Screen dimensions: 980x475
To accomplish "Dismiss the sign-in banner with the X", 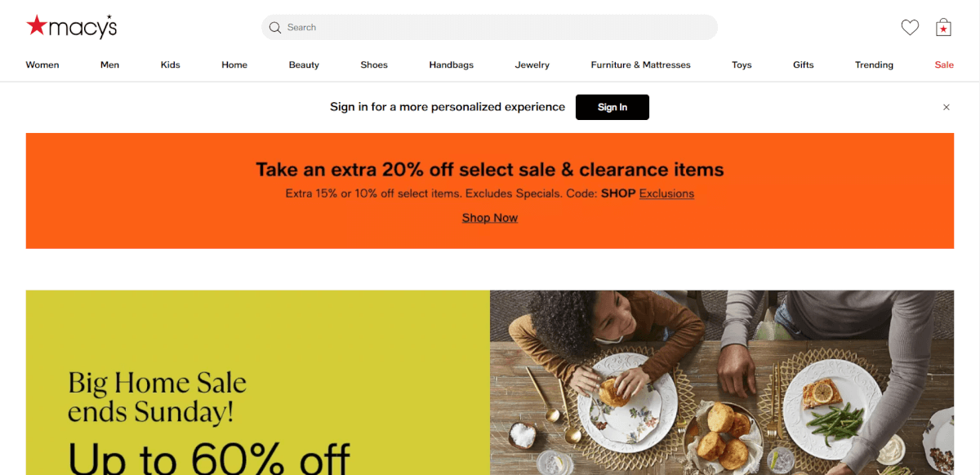I will point(946,107).
